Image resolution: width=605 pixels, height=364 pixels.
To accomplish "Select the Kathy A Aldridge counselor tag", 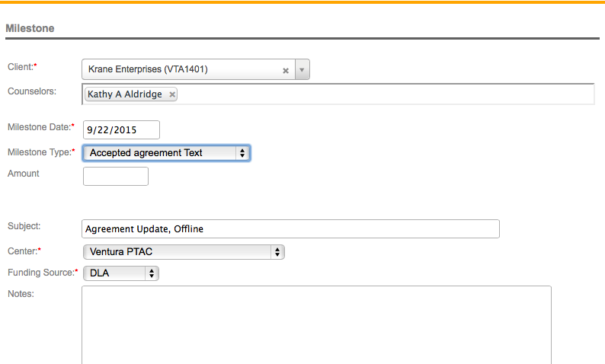I will 125,94.
